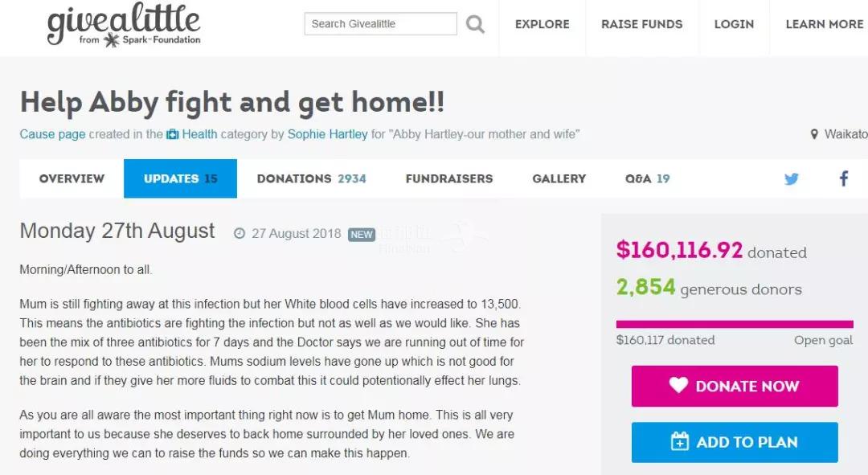The image size is (868, 475).
Task: Open the Donations tab
Action: click(311, 178)
